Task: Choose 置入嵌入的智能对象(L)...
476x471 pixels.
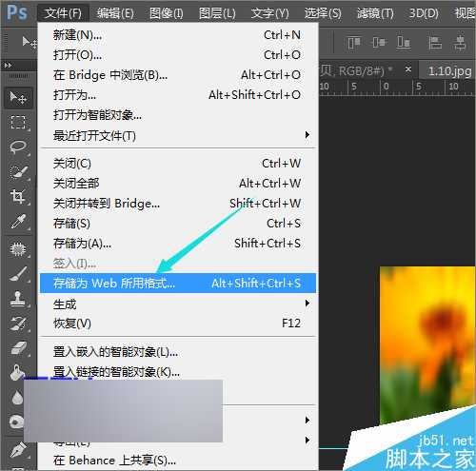Action: pos(178,352)
